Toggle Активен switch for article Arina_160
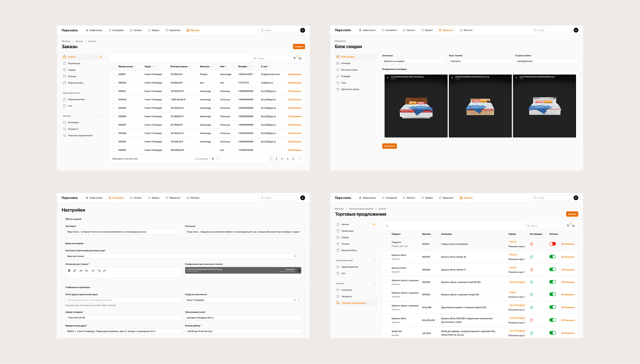640x364 pixels. pyautogui.click(x=553, y=307)
